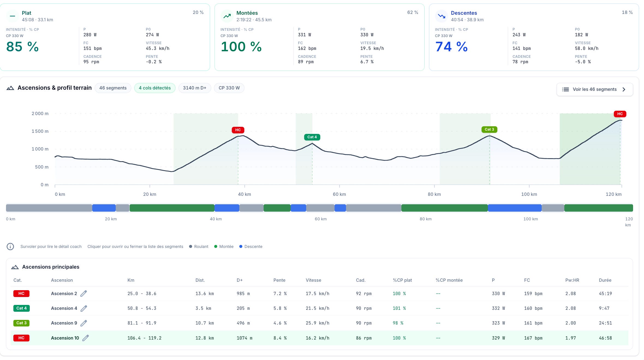Sort table by the Pw:HR column header

click(572, 280)
